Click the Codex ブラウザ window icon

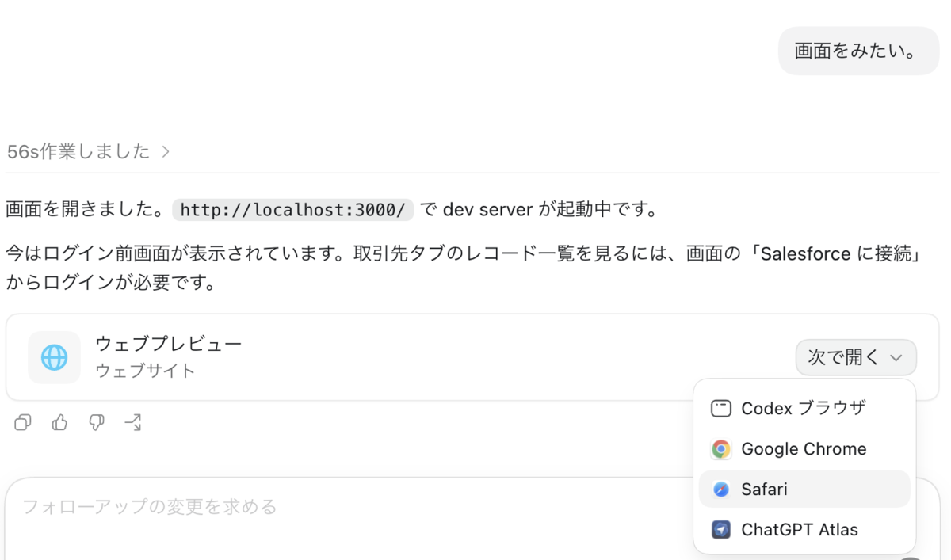(720, 409)
